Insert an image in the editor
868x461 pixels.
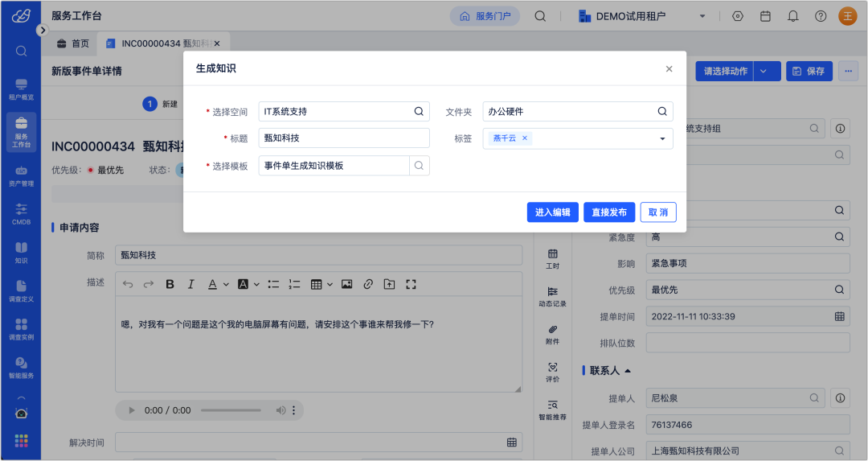pyautogui.click(x=346, y=284)
